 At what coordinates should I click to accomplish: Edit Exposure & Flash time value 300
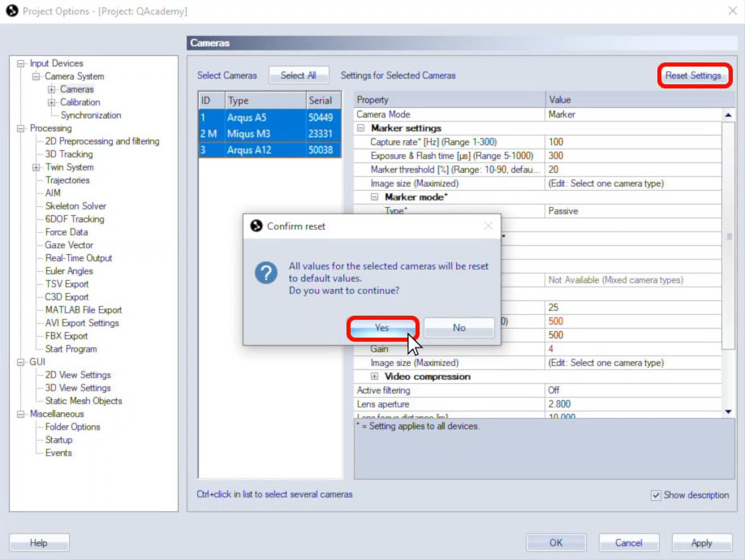(633, 156)
